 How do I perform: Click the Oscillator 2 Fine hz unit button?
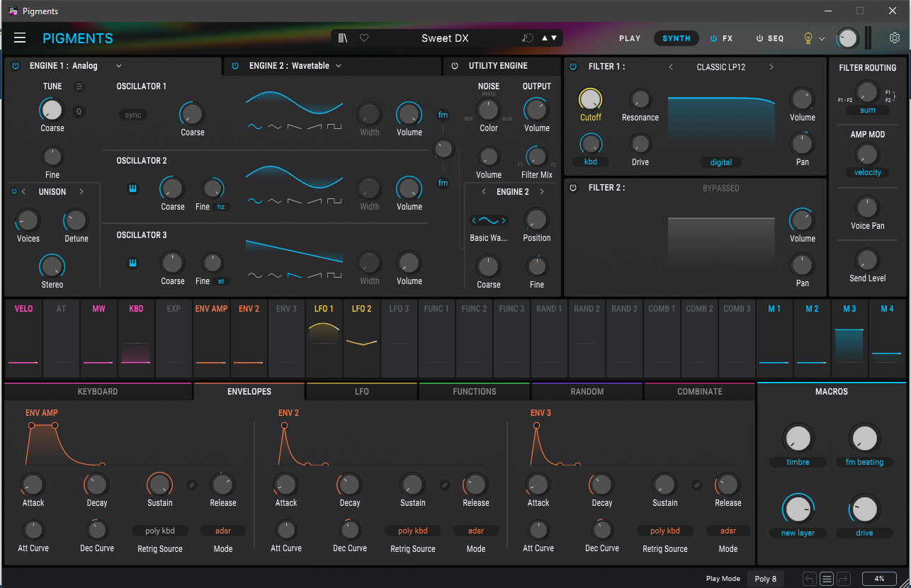(222, 207)
